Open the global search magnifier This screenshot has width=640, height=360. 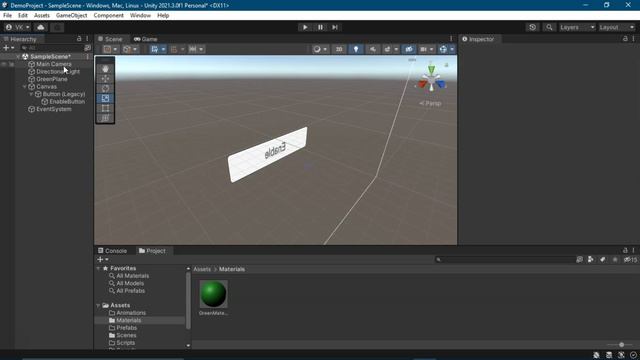point(549,27)
